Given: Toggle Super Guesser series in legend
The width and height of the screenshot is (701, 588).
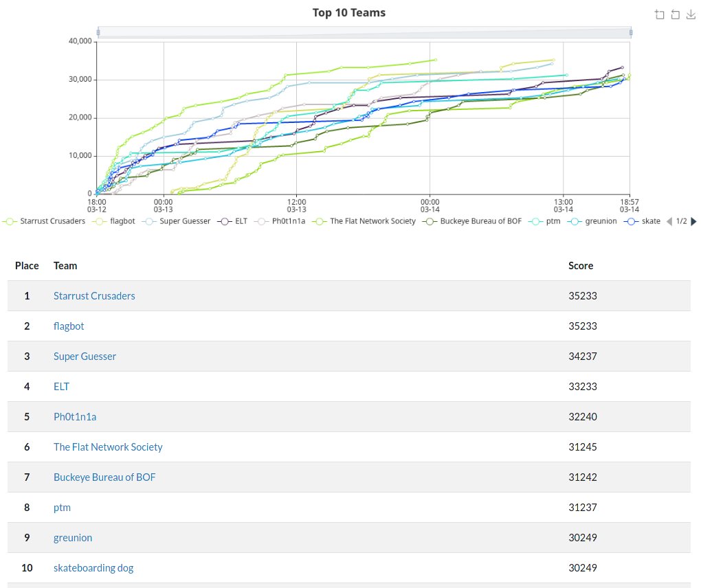Looking at the screenshot, I should click(176, 221).
